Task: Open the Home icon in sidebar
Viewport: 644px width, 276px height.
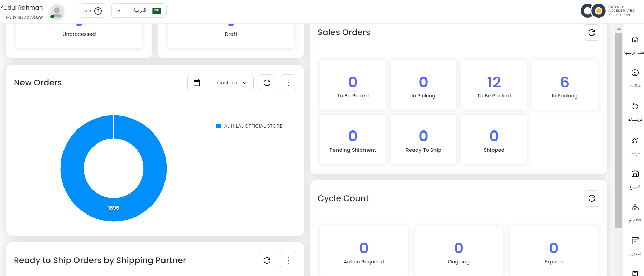Action: pos(635,40)
